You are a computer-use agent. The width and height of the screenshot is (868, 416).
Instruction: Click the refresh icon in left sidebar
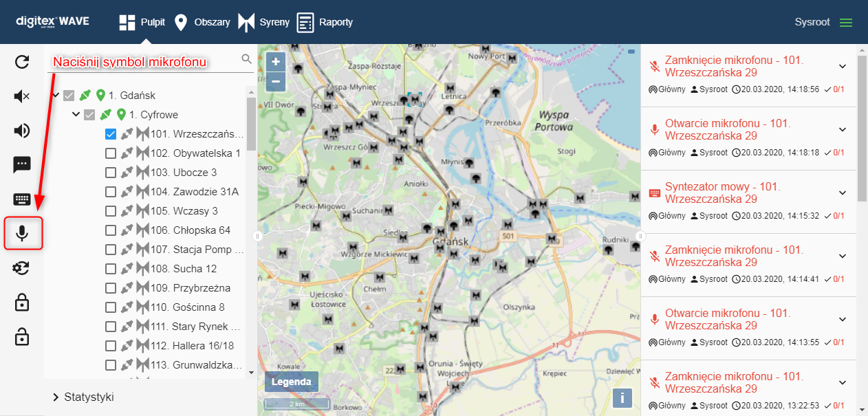coord(22,63)
